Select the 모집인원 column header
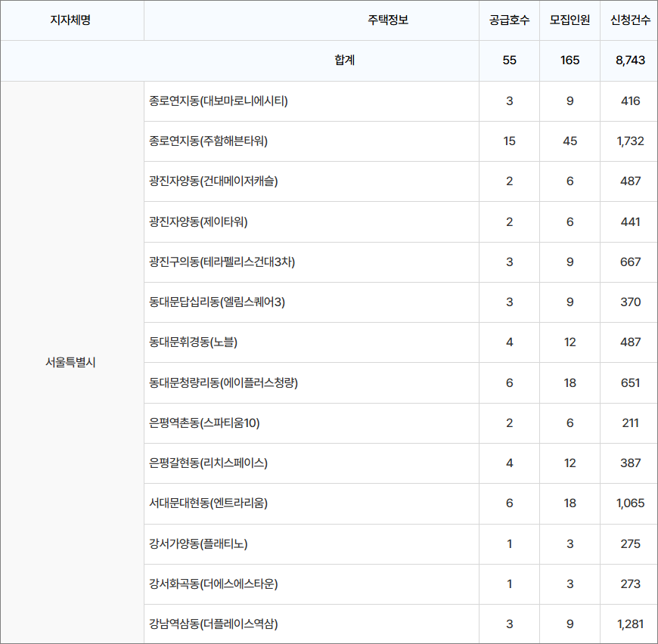The width and height of the screenshot is (658, 644). 570,20
